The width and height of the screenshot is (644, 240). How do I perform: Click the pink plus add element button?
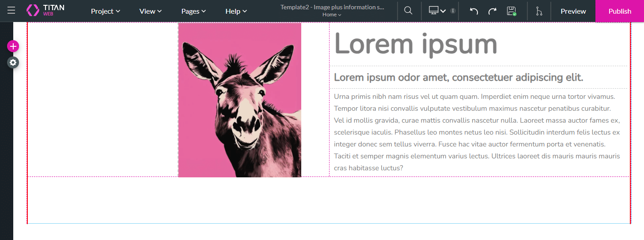[x=13, y=46]
